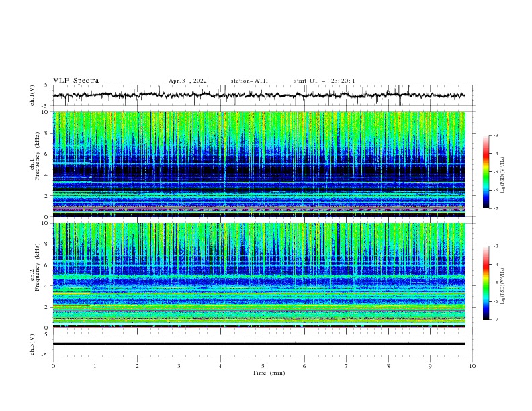Click time axis tick label '1'
This screenshot has width=532, height=411.
point(95,366)
